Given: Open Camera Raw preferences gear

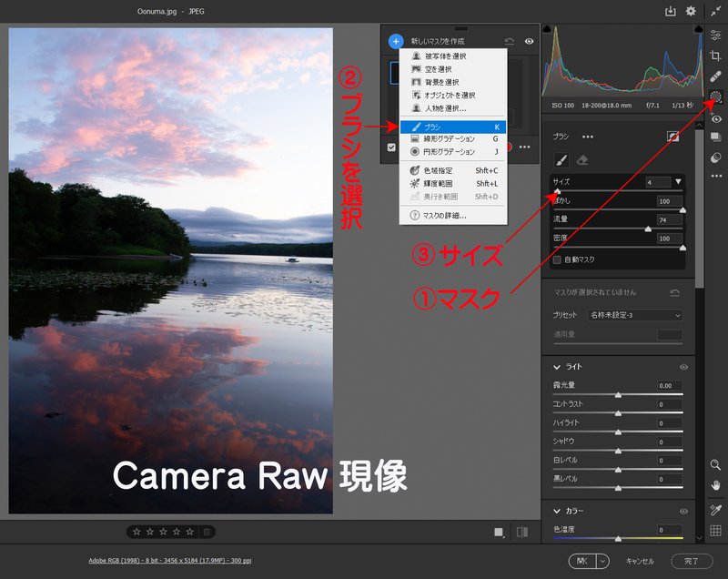Looking at the screenshot, I should (691, 11).
